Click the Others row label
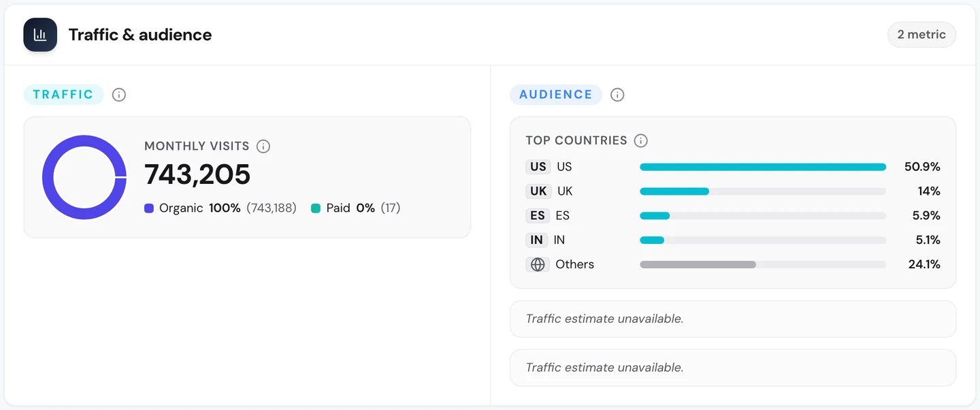 574,264
